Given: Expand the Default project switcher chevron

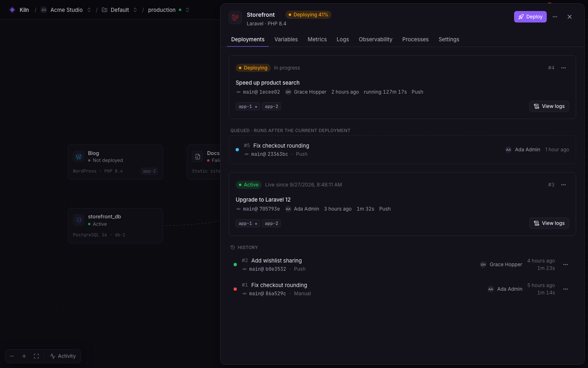Looking at the screenshot, I should tap(135, 10).
